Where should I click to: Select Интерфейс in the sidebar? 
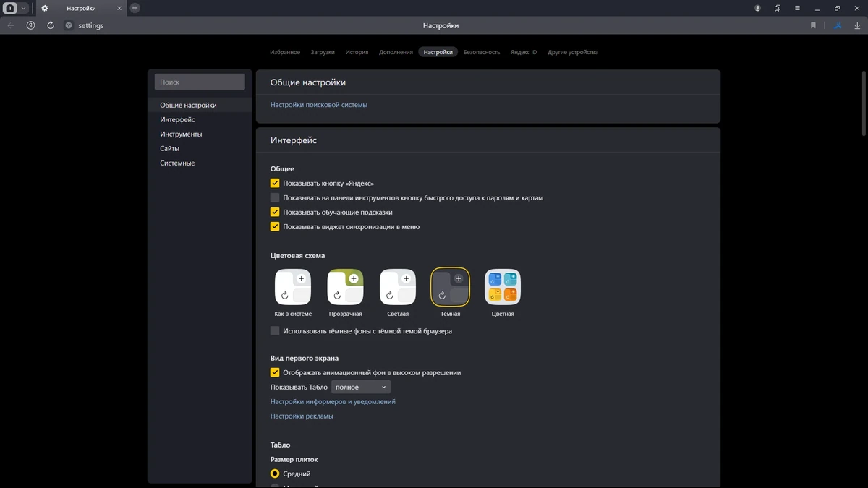[177, 119]
